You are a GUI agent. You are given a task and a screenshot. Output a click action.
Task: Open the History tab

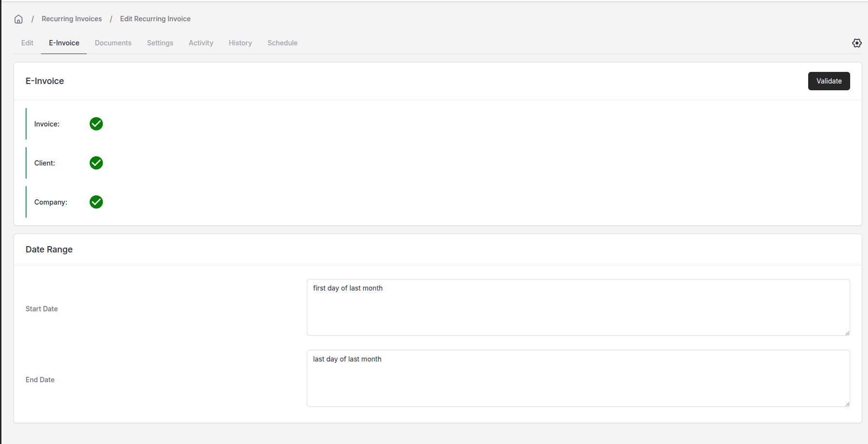pos(240,42)
